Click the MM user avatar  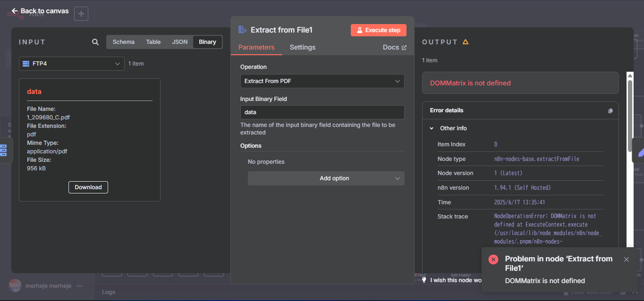click(15, 285)
